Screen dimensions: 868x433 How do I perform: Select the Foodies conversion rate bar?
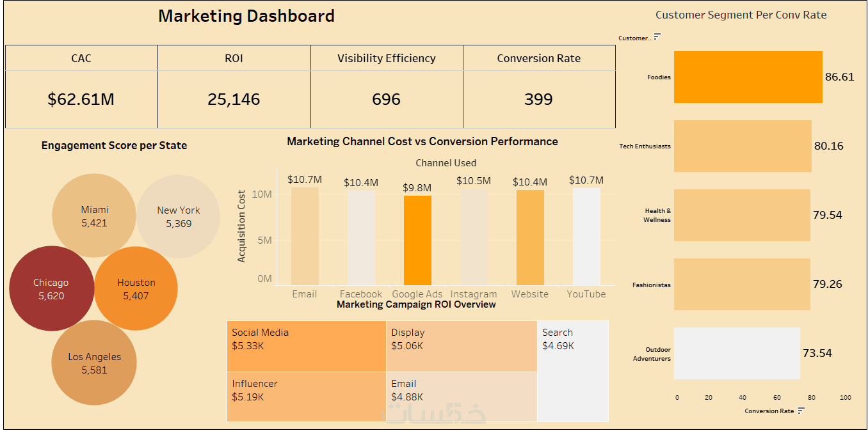click(748, 77)
